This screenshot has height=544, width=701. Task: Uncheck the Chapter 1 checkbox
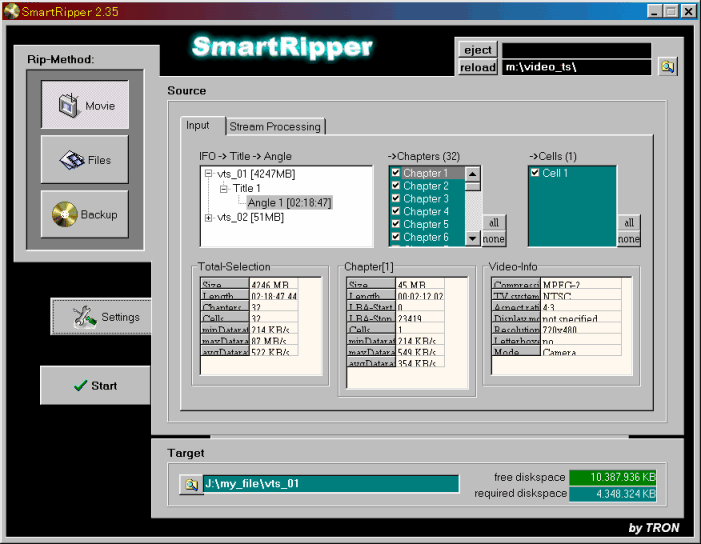(x=396, y=173)
